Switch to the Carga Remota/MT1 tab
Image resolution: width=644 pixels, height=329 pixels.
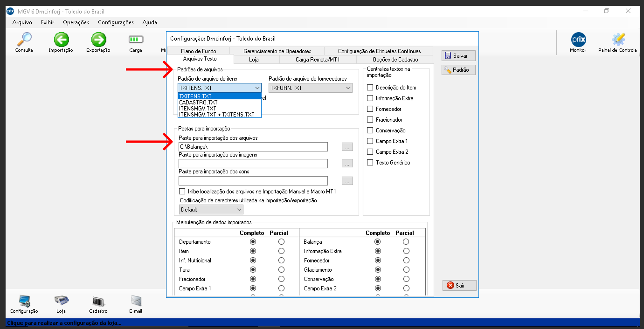click(318, 60)
